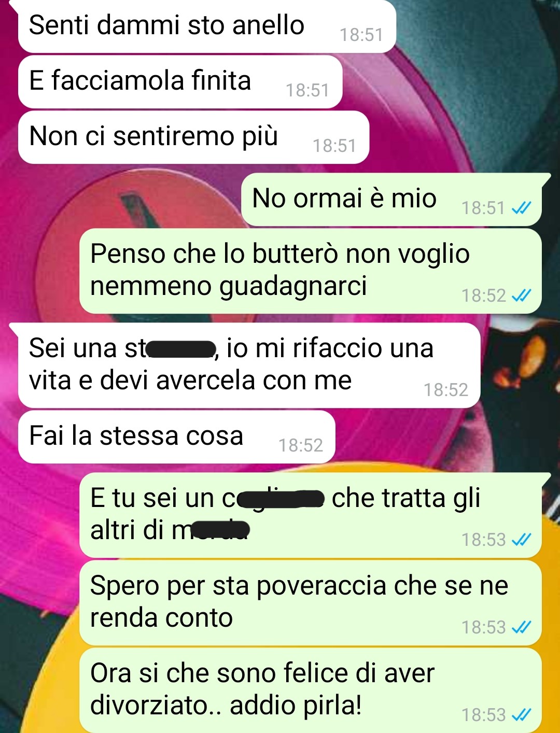Viewport: 560px width, 733px height.
Task: Select the "Fai la stessa cosa" bubble
Action: pos(176,436)
